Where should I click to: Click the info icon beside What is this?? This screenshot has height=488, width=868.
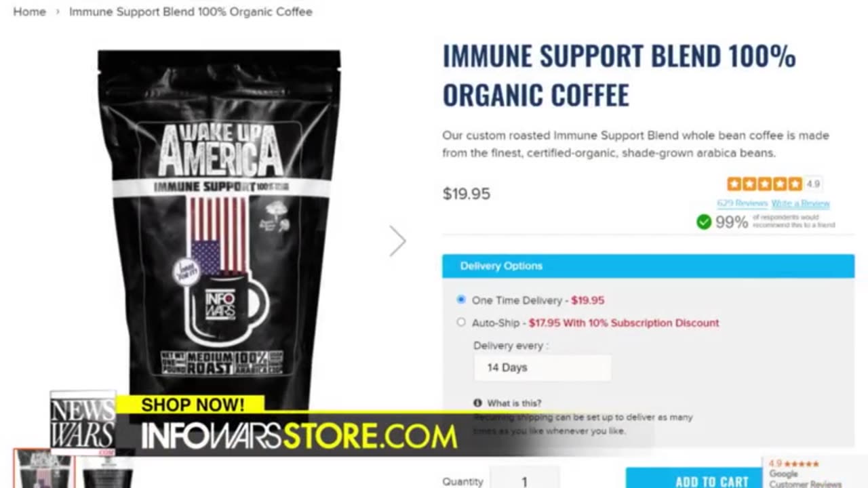(x=477, y=403)
